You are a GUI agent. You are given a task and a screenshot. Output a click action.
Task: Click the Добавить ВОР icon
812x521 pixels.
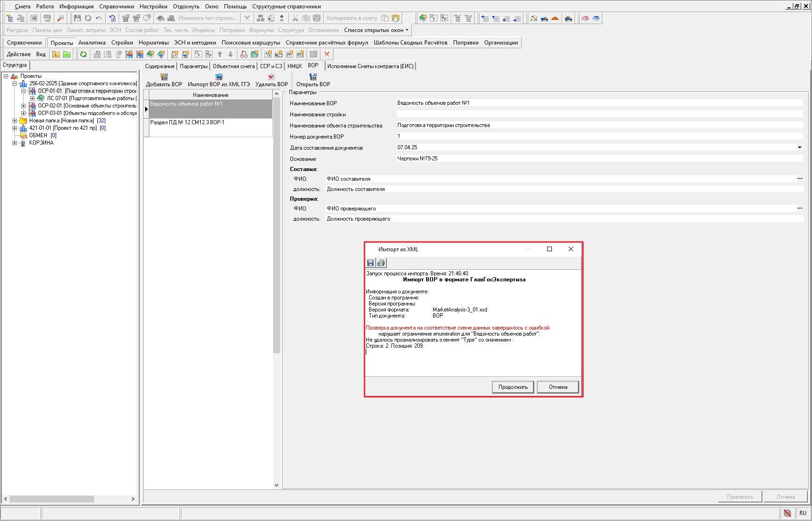click(x=164, y=77)
